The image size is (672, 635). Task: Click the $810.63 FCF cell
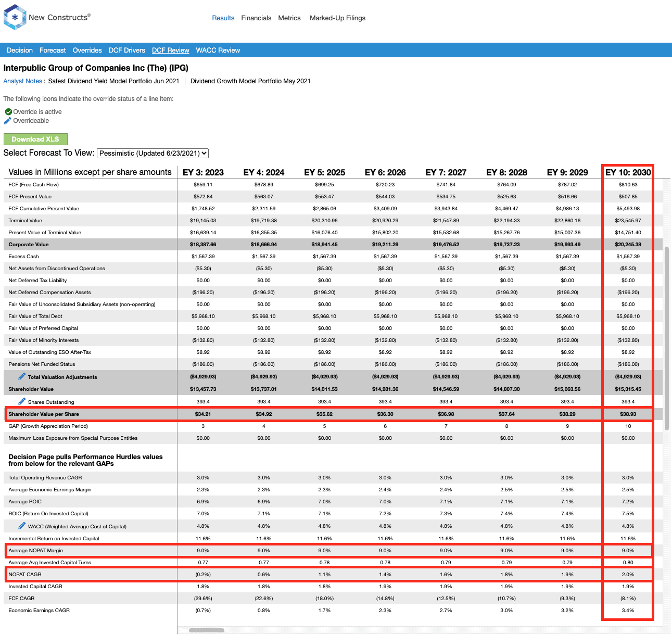coord(628,185)
